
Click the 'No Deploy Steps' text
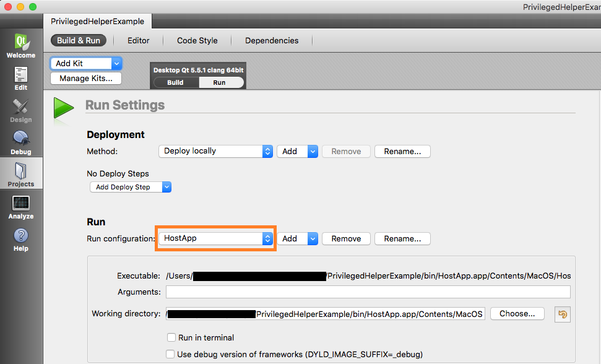(118, 173)
